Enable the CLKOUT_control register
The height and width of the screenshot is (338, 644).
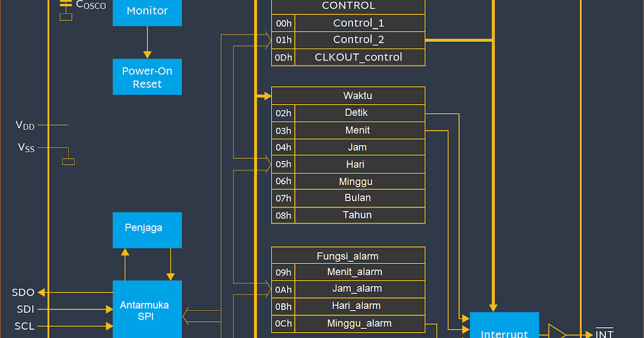(x=358, y=57)
